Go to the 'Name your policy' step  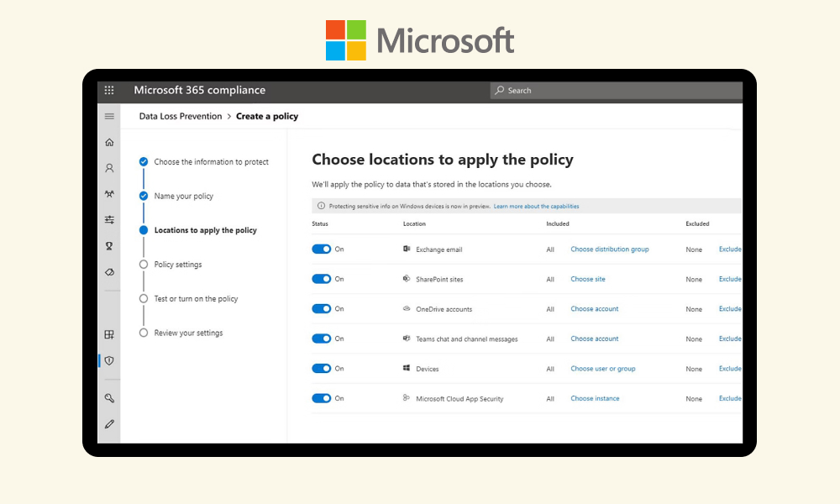184,196
